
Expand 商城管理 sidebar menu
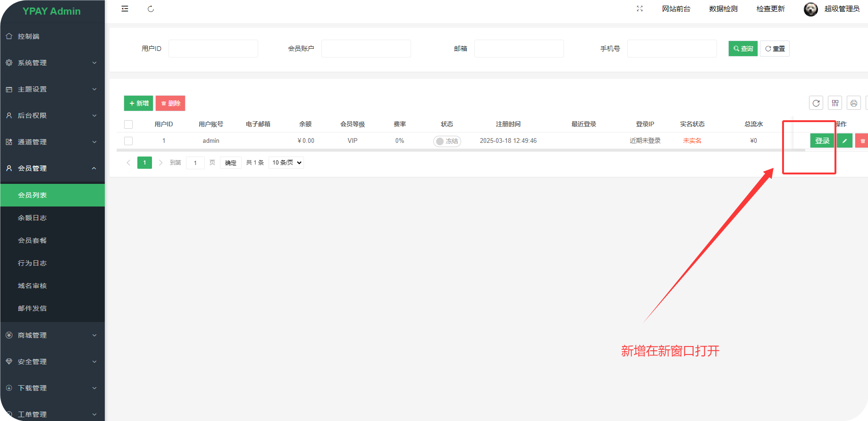click(52, 335)
